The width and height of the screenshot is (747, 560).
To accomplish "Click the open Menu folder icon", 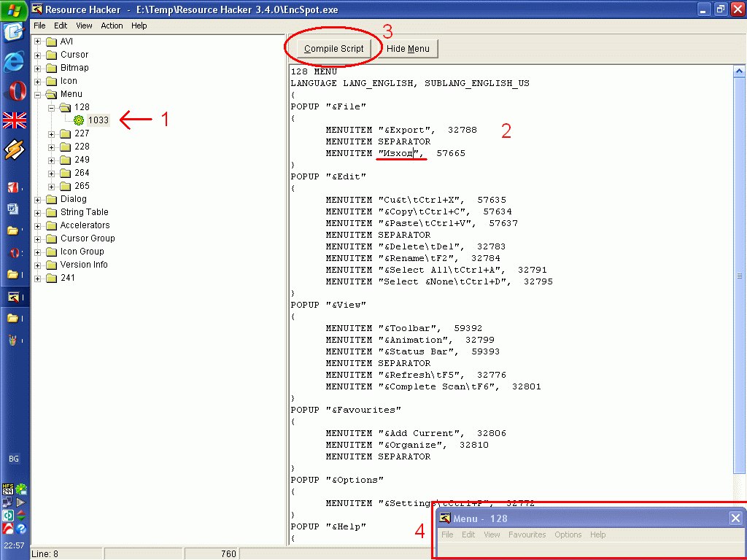I will click(52, 94).
